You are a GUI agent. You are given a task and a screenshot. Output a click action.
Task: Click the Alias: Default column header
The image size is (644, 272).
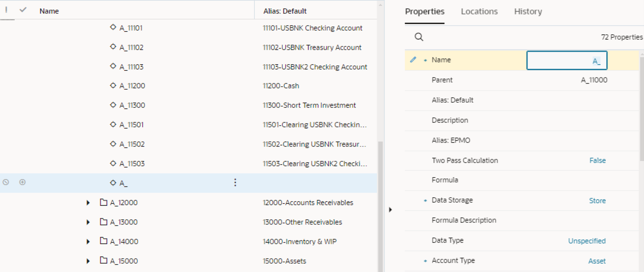pyautogui.click(x=285, y=11)
